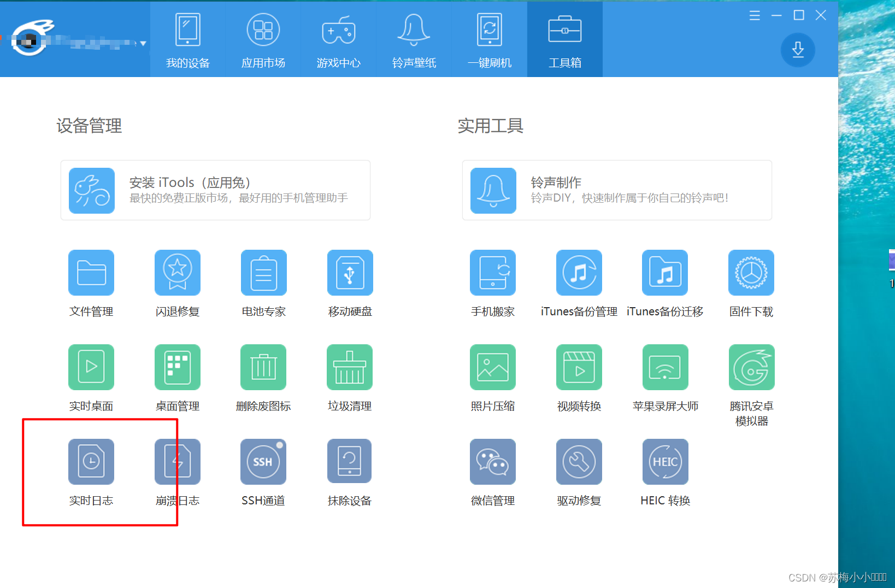Open the 一键刷机 tab
Image resolution: width=895 pixels, height=588 pixels.
pyautogui.click(x=490, y=39)
